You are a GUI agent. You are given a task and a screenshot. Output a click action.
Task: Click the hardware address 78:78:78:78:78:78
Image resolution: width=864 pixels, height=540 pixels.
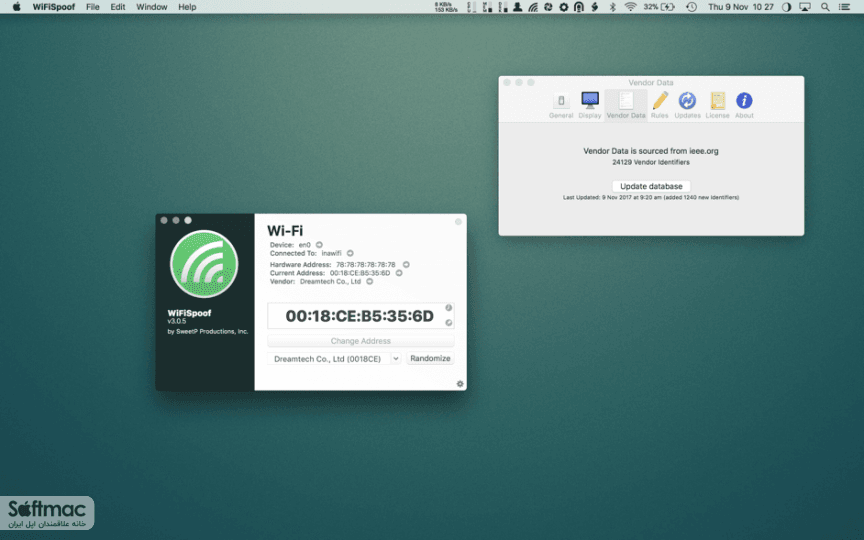coord(365,264)
